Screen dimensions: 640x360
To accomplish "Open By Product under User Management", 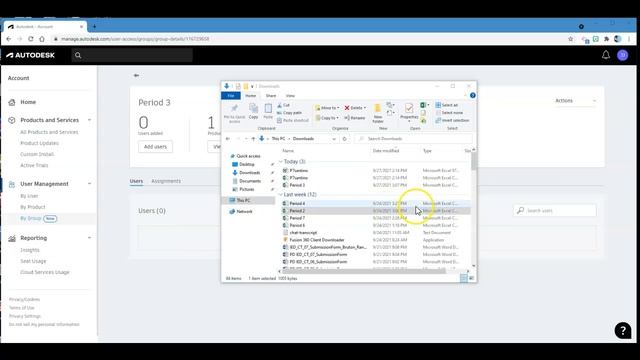I will click(x=33, y=207).
